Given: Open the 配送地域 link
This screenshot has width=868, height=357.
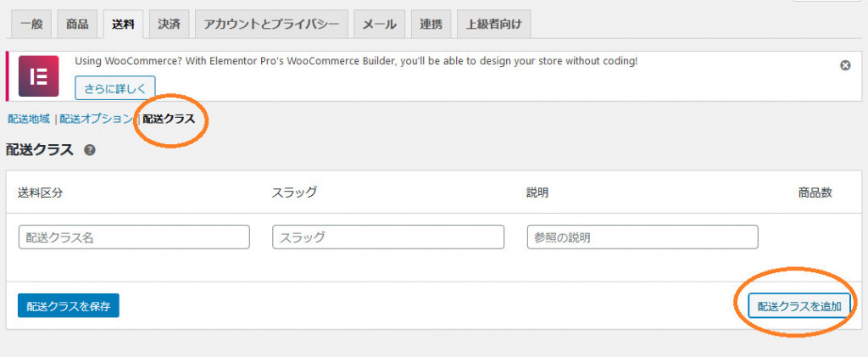Looking at the screenshot, I should 29,119.
